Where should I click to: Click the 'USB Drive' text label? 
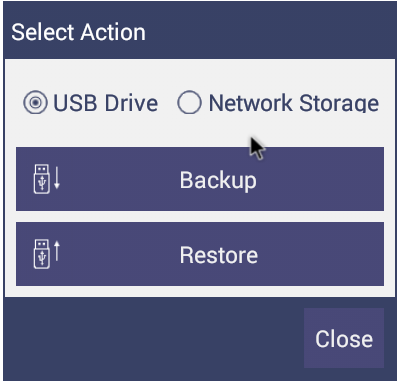pos(105,103)
